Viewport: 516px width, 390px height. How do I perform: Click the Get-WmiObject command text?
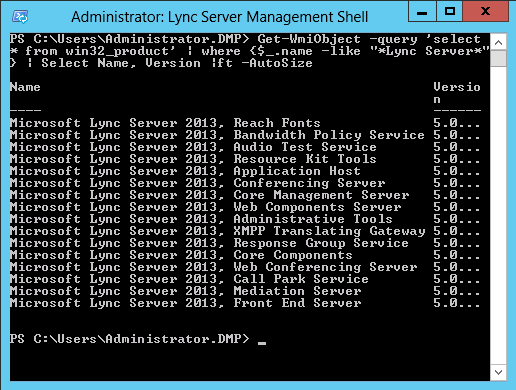coord(309,39)
